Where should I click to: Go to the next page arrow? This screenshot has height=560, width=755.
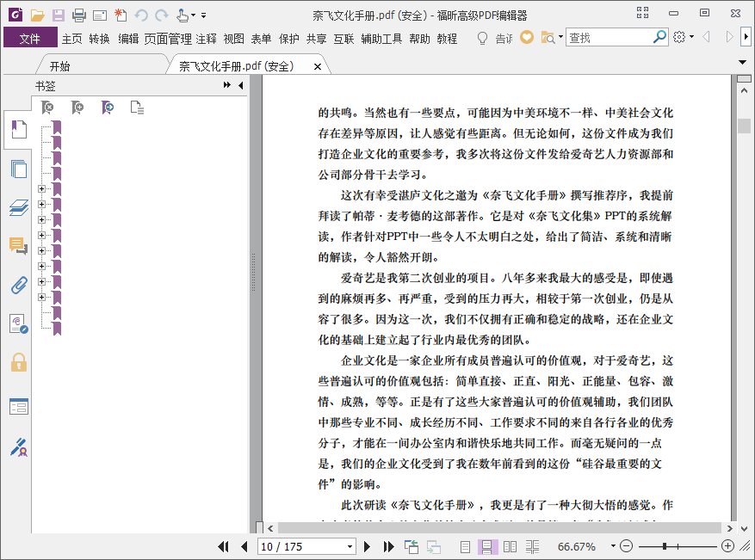pyautogui.click(x=367, y=546)
